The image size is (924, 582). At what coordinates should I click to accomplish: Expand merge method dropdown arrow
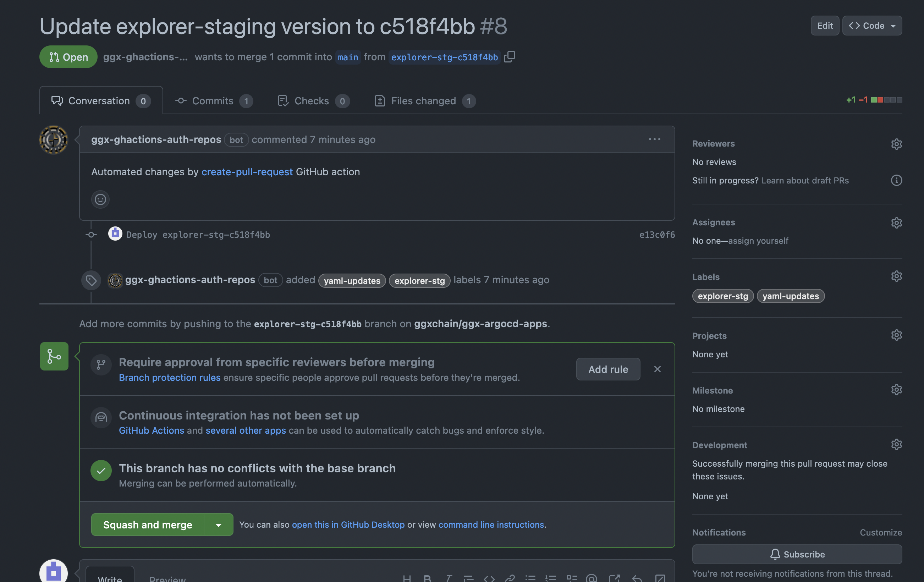218,525
